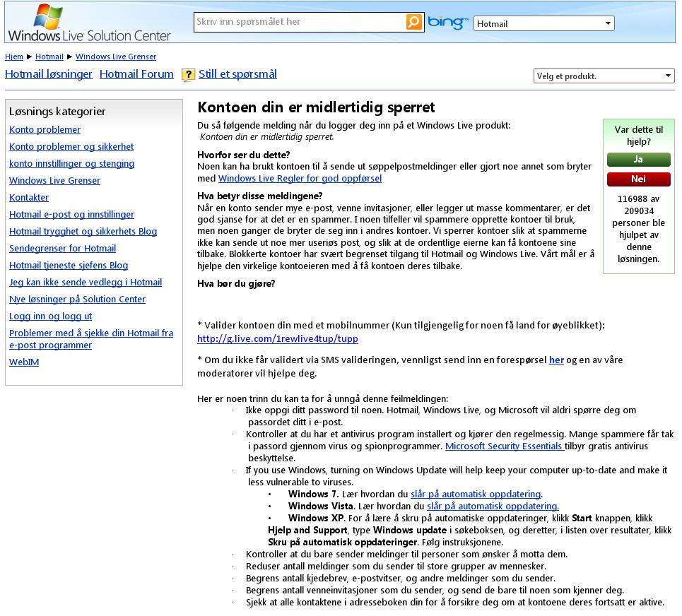Switch to Hotmail Forum

coord(136,74)
